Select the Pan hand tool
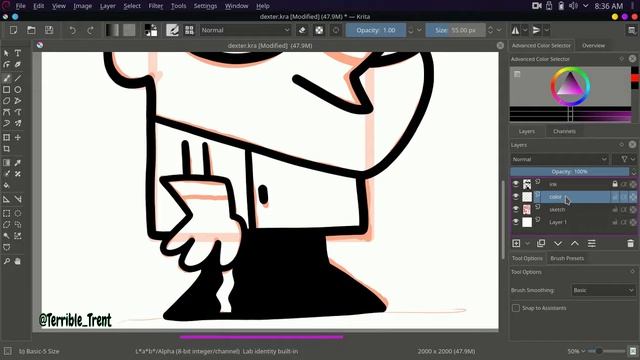The image size is (640, 360). [18, 261]
